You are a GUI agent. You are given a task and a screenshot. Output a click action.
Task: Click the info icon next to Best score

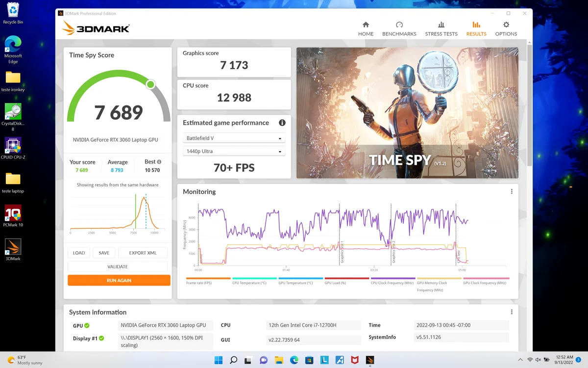click(159, 161)
